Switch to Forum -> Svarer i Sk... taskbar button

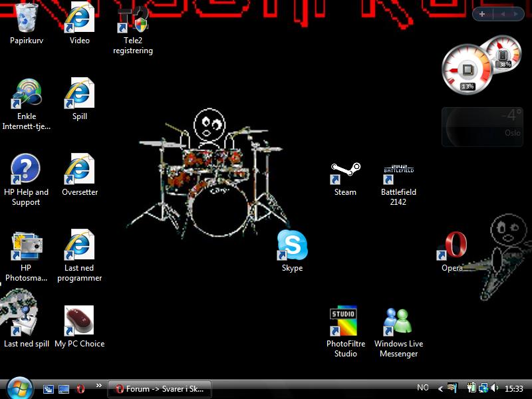(160, 389)
